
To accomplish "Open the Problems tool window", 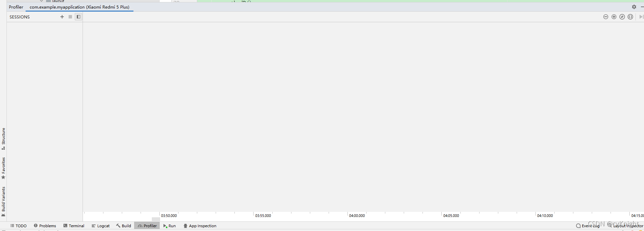I will coord(45,226).
